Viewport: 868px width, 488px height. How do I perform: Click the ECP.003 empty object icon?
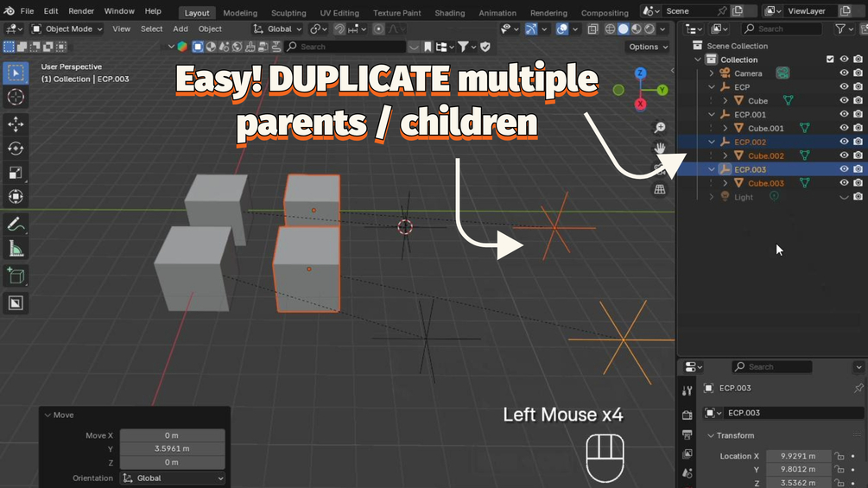(x=725, y=169)
